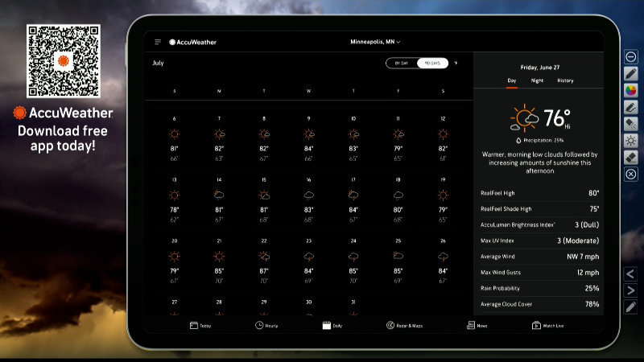
Task: Select the eraser tool
Action: [631, 157]
